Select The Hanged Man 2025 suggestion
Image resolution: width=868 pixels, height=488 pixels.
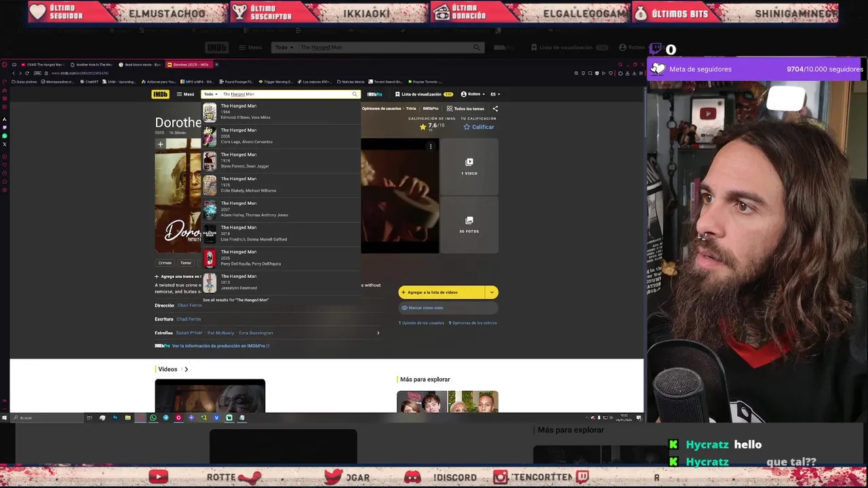(281, 258)
